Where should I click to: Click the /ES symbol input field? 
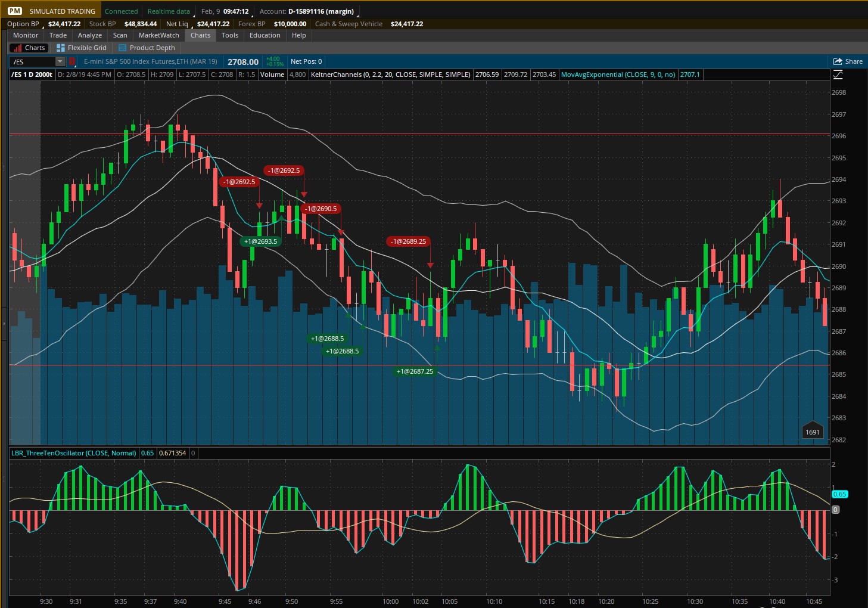(x=33, y=61)
